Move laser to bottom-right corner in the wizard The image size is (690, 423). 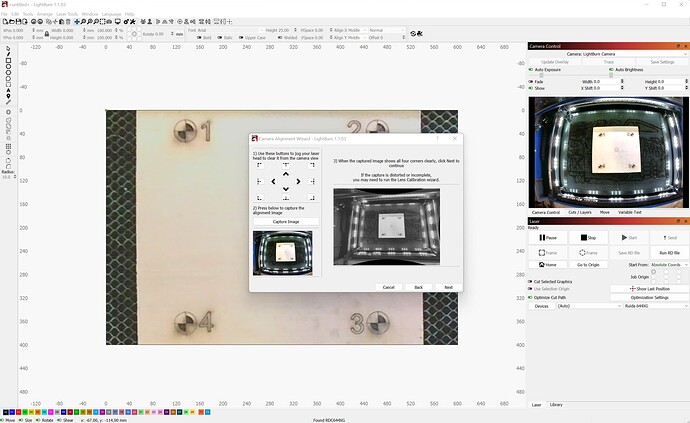point(312,198)
